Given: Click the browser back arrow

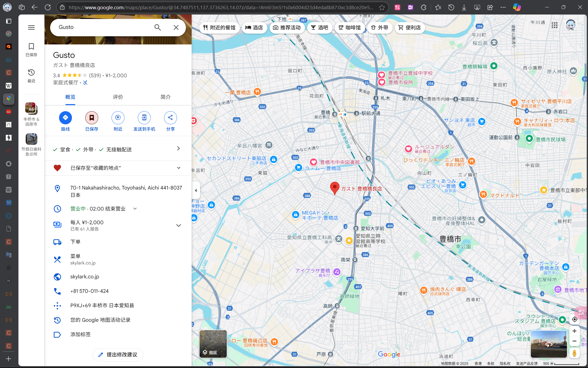Looking at the screenshot, I should 35,7.
